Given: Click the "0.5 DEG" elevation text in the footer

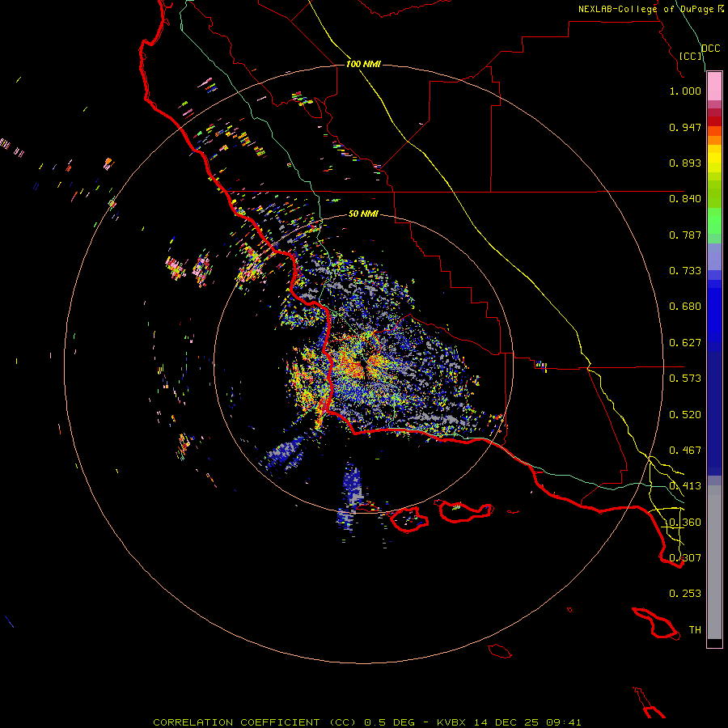Looking at the screenshot, I should point(388,722).
